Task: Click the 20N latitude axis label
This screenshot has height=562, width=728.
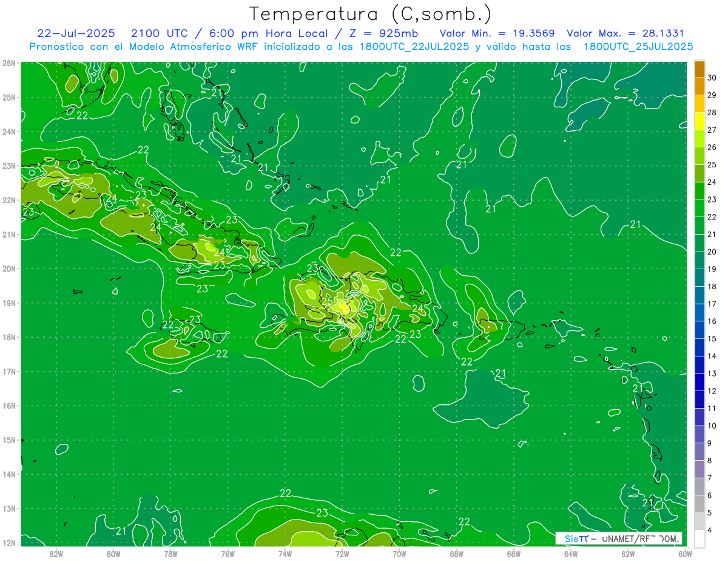Action: point(8,269)
